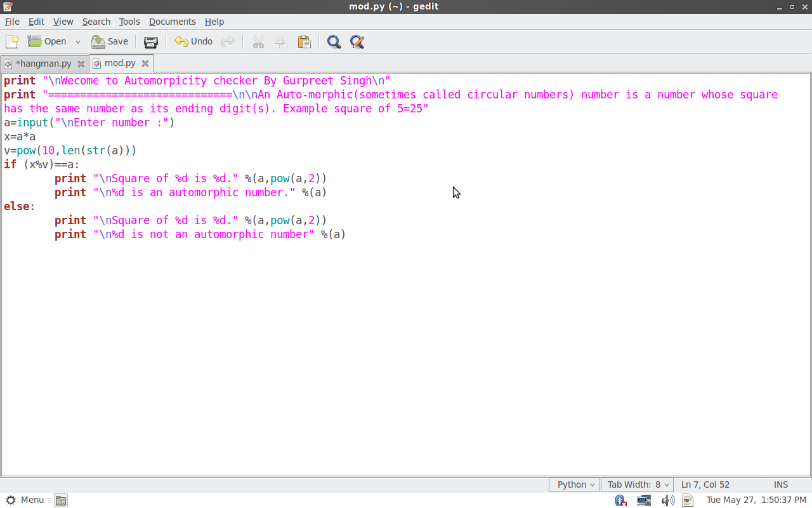Click the 'is not an automorphic number' print line

200,234
